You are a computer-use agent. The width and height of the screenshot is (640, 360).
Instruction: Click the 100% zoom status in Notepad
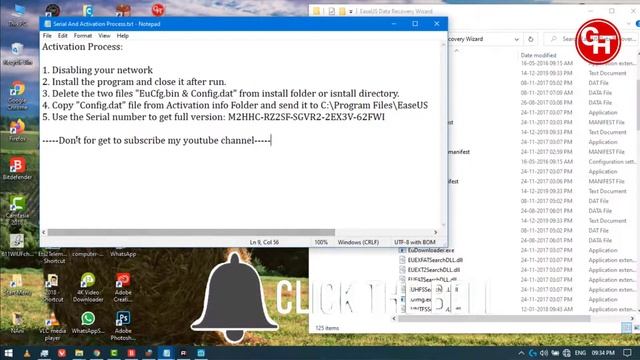coord(321,242)
